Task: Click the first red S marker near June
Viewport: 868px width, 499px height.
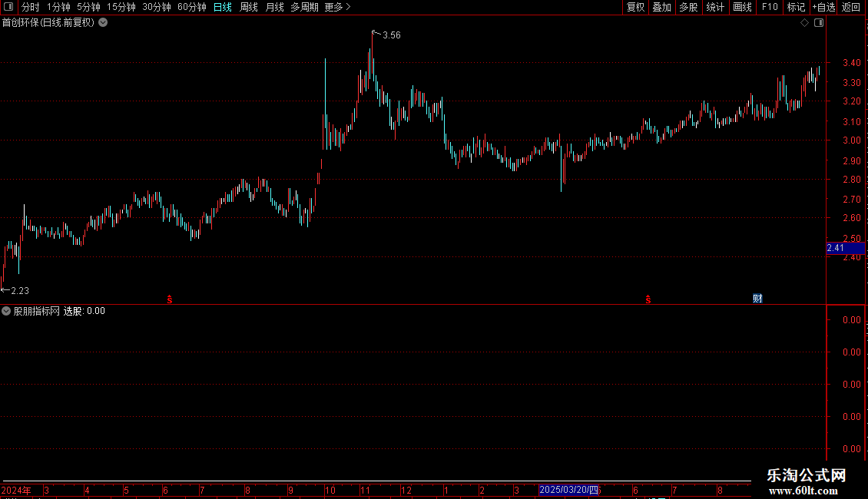Action: coord(170,300)
